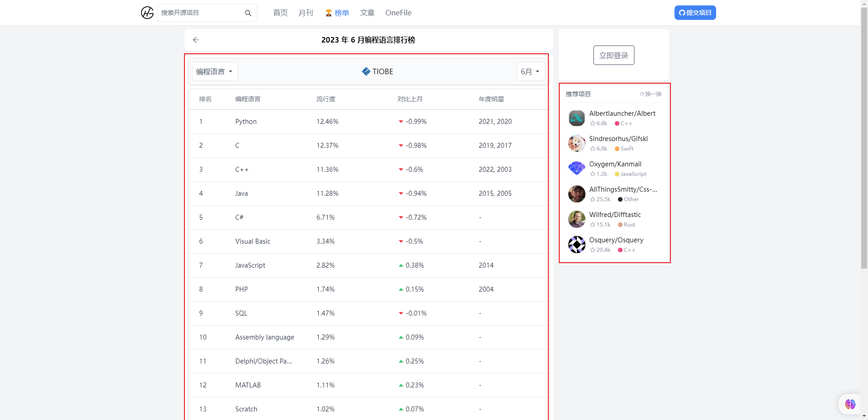The width and height of the screenshot is (868, 420).
Task: Click the search magnifier icon
Action: [248, 13]
